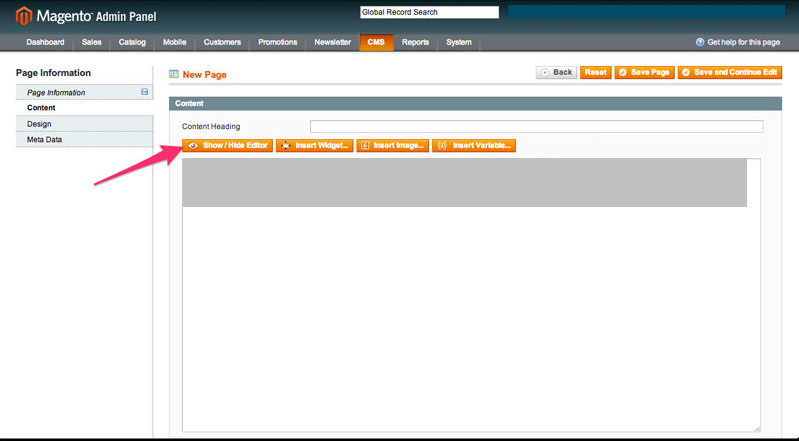Click the New Page header icon
Viewport: 799px width, 441px height.
click(x=174, y=74)
